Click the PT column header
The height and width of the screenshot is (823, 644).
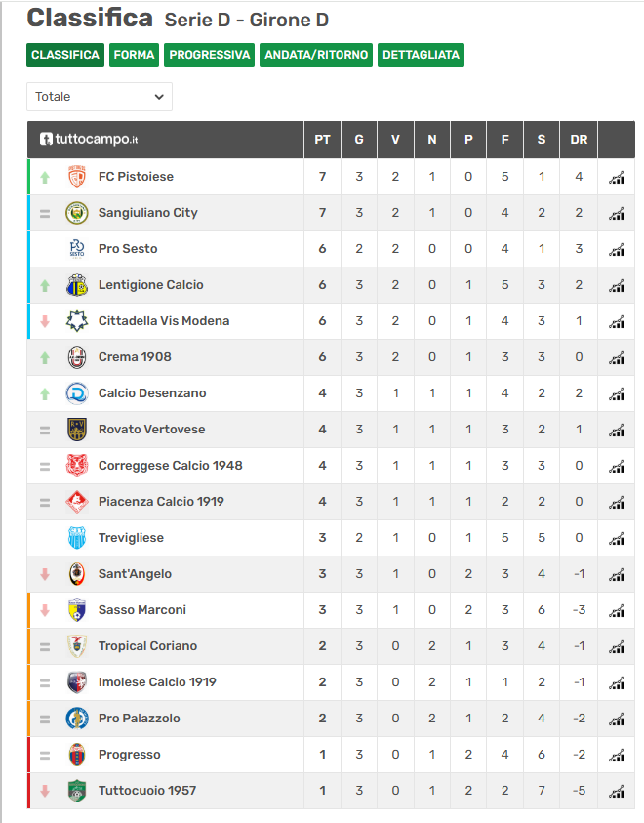point(323,140)
